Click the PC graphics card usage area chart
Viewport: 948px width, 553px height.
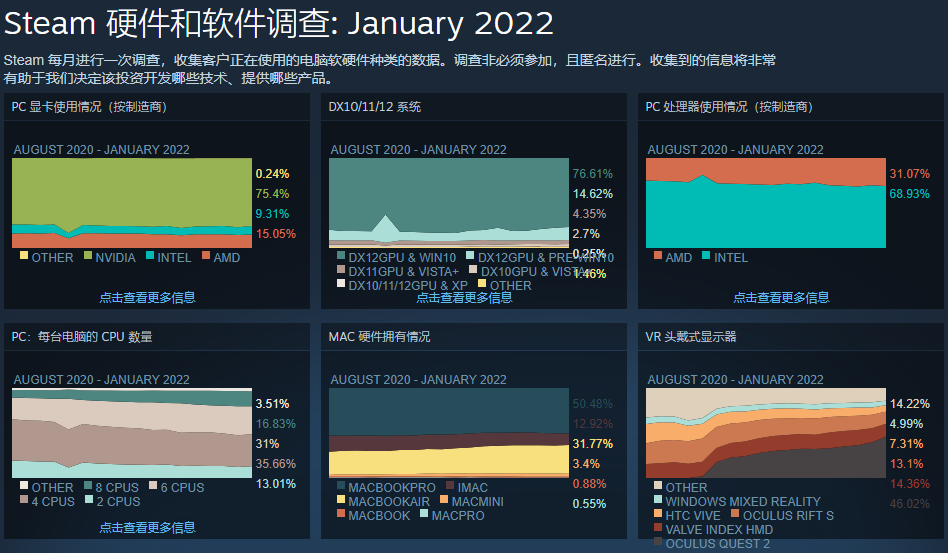(132, 203)
